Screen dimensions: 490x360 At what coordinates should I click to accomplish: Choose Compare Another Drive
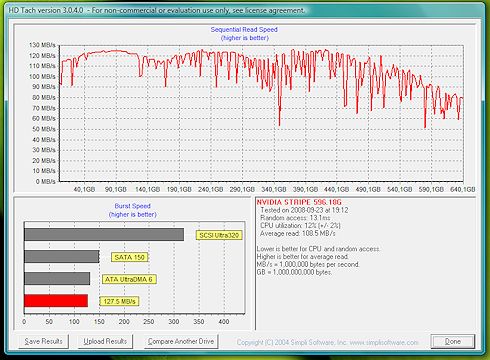click(181, 341)
